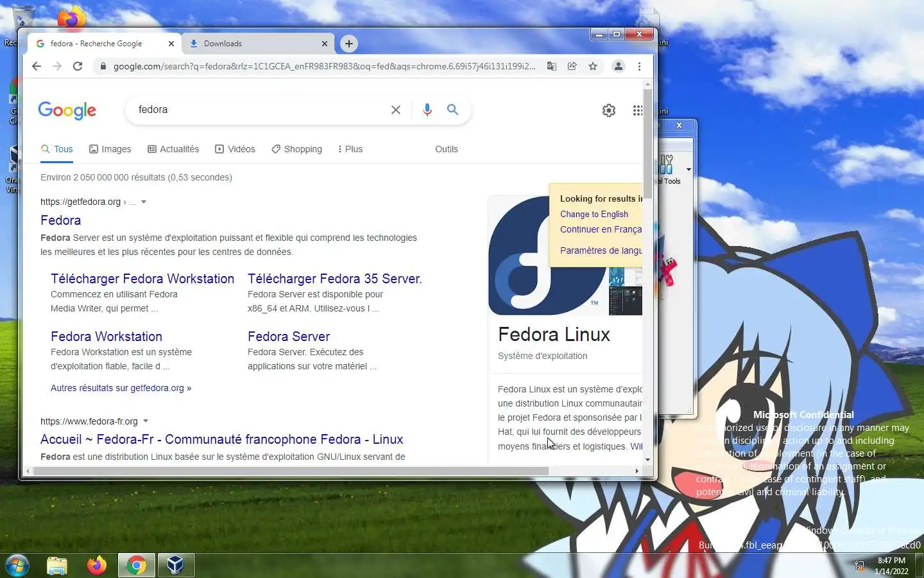This screenshot has width=924, height=578.
Task: Expand options arrow next to getfedora.org URL
Action: coord(144,202)
